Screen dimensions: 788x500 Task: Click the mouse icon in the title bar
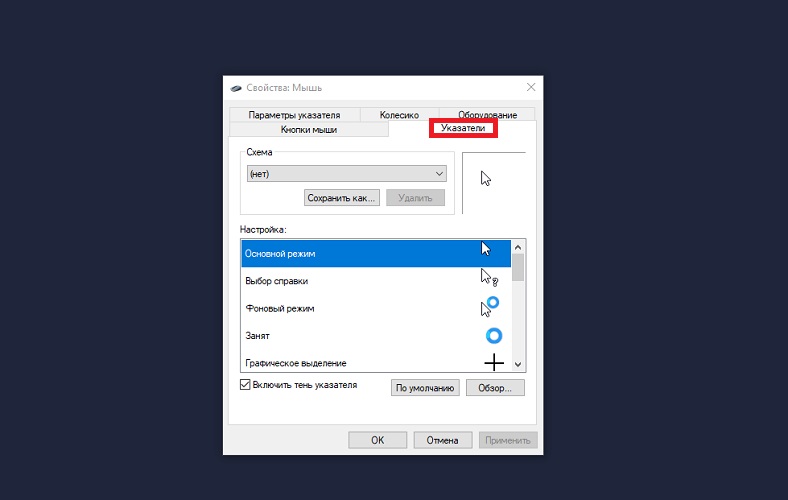coord(236,88)
